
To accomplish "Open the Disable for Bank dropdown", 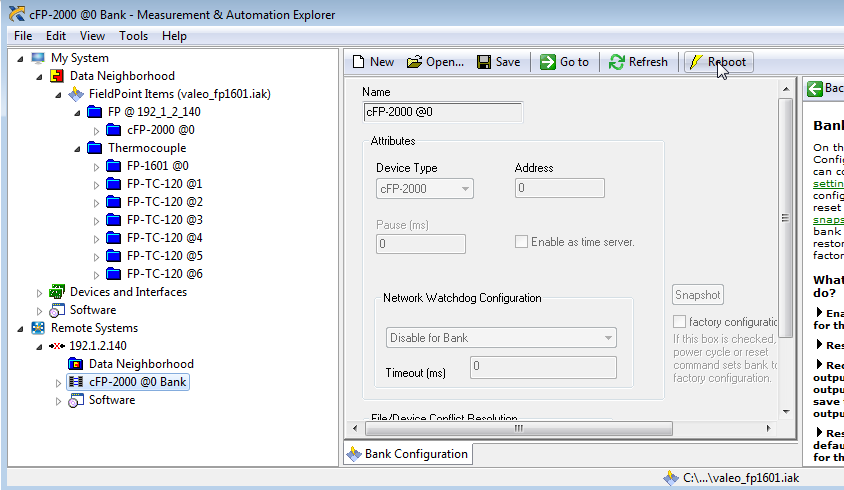I will pos(608,338).
